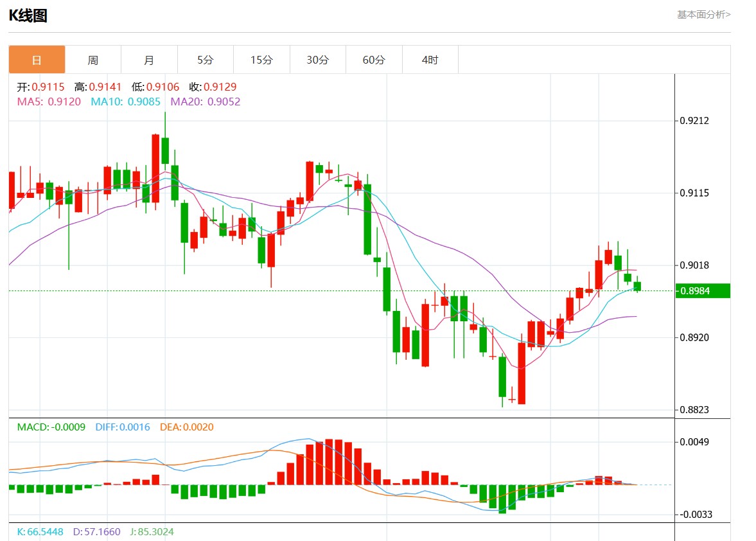Open the 15分 interval tab
This screenshot has width=756, height=541.
pos(262,60)
